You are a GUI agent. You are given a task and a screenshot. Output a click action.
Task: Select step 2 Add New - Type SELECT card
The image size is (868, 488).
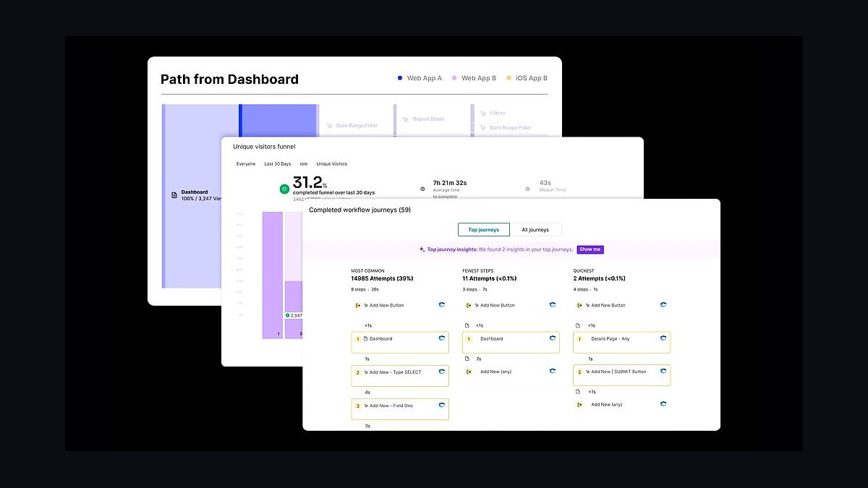pyautogui.click(x=400, y=376)
